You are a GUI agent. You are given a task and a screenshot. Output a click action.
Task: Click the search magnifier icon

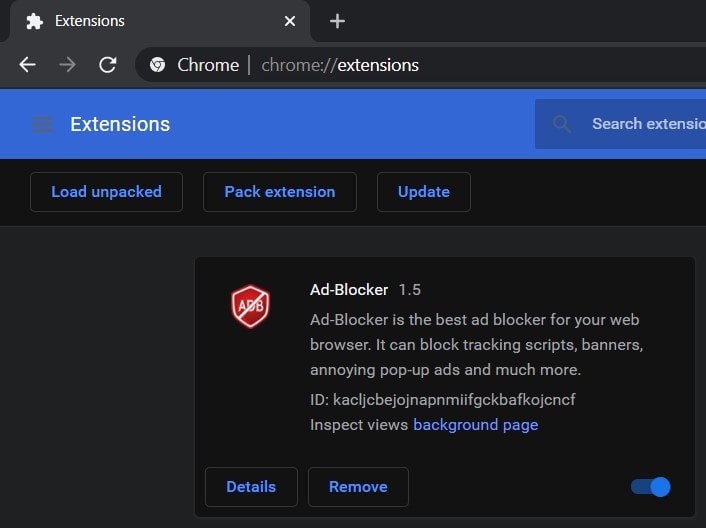pyautogui.click(x=561, y=124)
